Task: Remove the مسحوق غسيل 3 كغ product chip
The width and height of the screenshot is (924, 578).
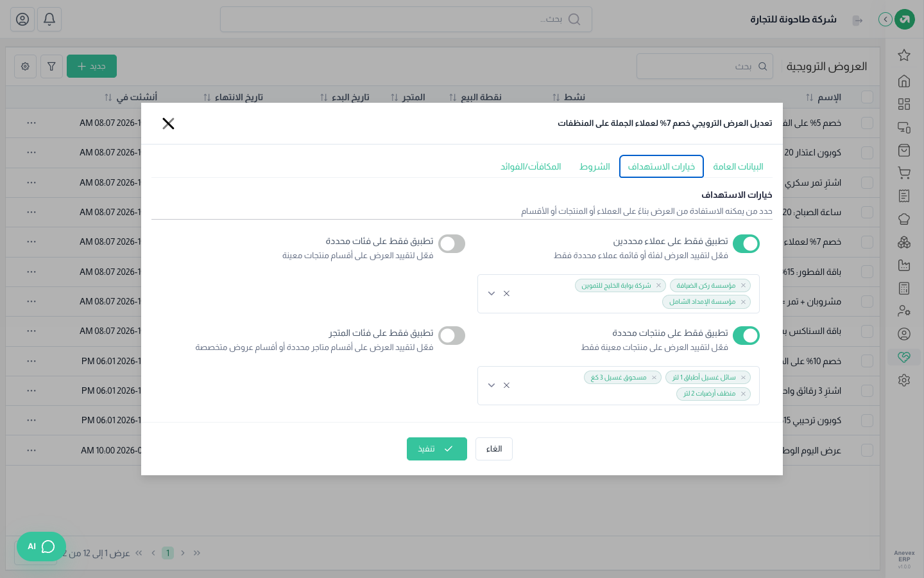Action: [x=654, y=378]
